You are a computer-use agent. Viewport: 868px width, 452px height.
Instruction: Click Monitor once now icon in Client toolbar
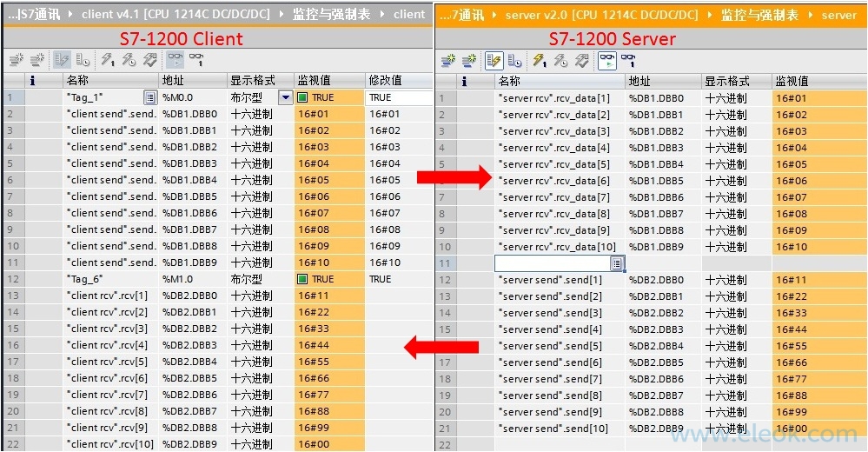click(196, 60)
